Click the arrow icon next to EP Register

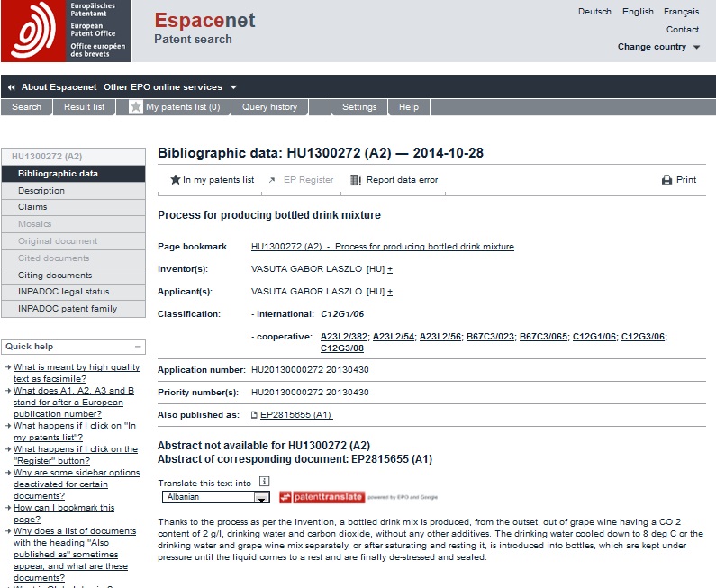(272, 180)
